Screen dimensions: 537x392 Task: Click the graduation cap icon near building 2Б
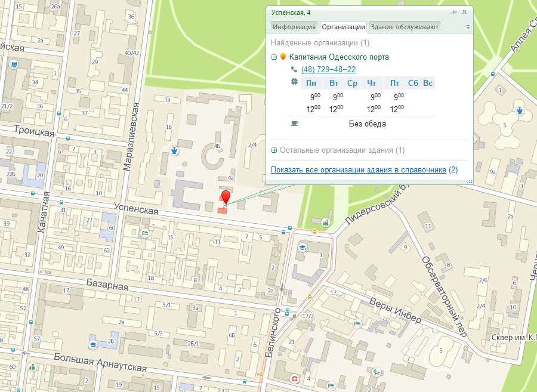93,345
